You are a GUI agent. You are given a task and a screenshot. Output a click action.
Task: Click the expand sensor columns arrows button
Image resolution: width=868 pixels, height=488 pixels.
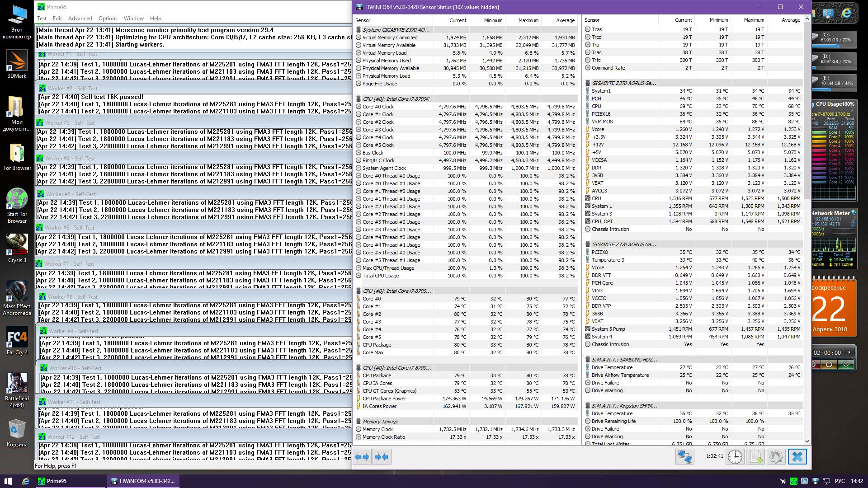click(363, 457)
